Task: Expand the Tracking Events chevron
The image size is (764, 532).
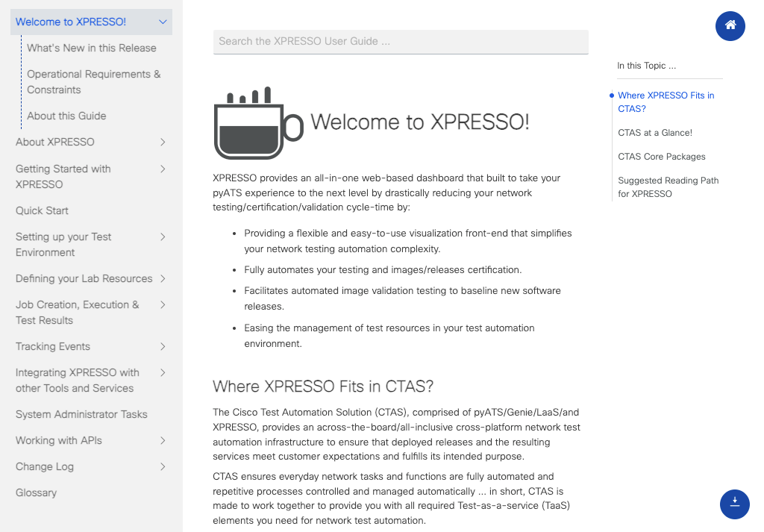Action: (163, 347)
